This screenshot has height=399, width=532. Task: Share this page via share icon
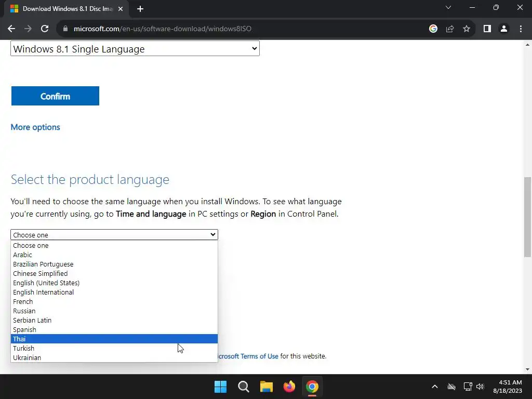pyautogui.click(x=450, y=29)
